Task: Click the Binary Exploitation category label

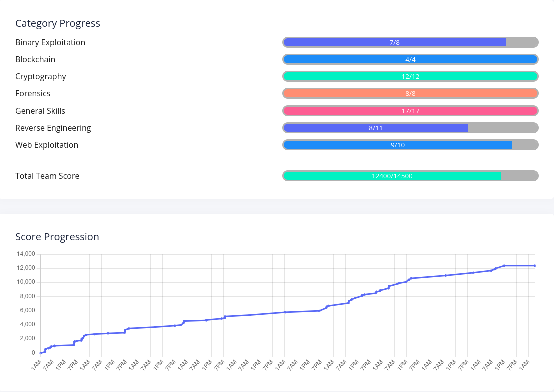Action: 50,42
